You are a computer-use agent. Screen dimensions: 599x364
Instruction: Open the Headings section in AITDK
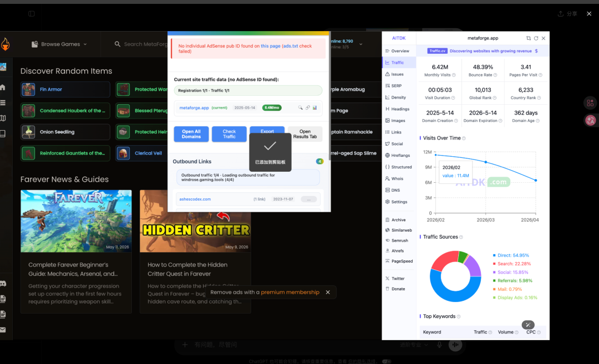pos(397,109)
